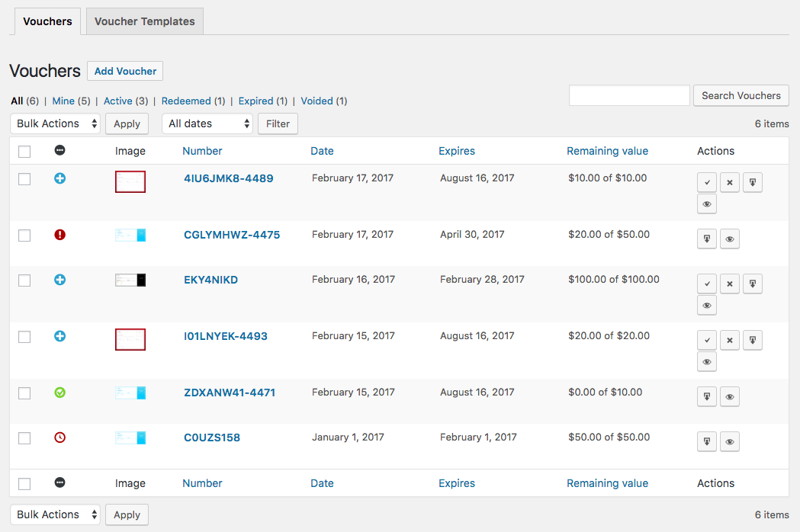Switch to the Voucher Templates tab
The image size is (800, 532).
pos(144,21)
